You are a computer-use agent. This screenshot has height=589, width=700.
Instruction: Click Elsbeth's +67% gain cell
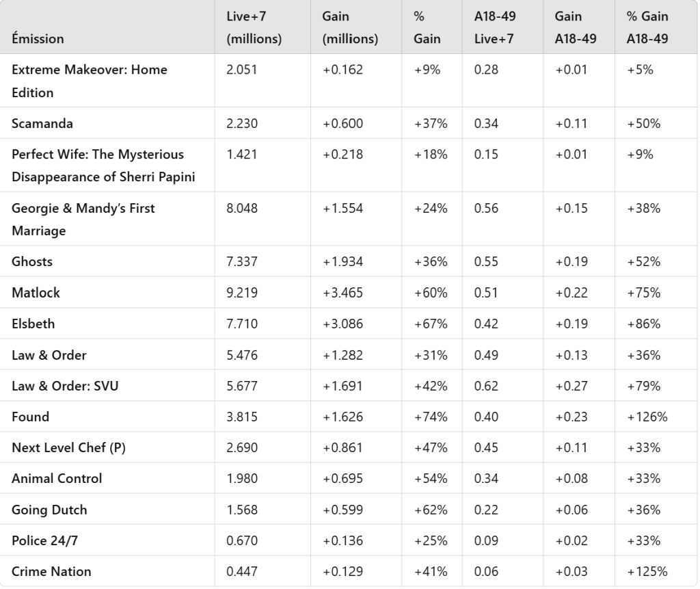point(430,324)
